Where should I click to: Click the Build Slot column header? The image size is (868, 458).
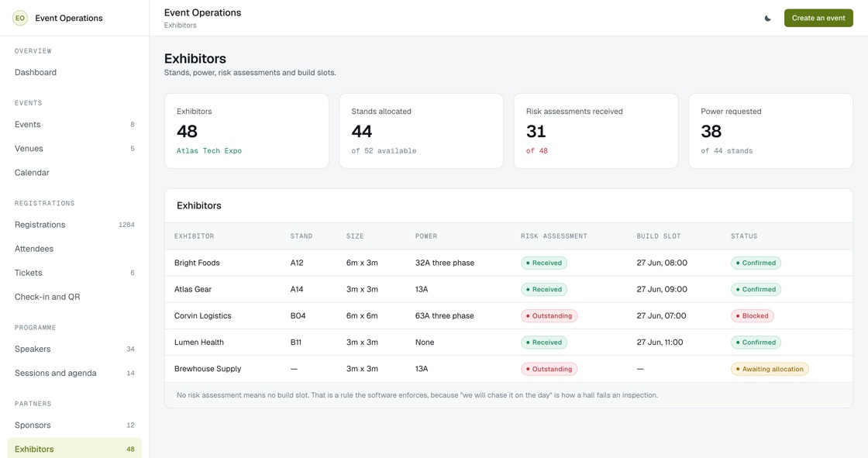659,236
